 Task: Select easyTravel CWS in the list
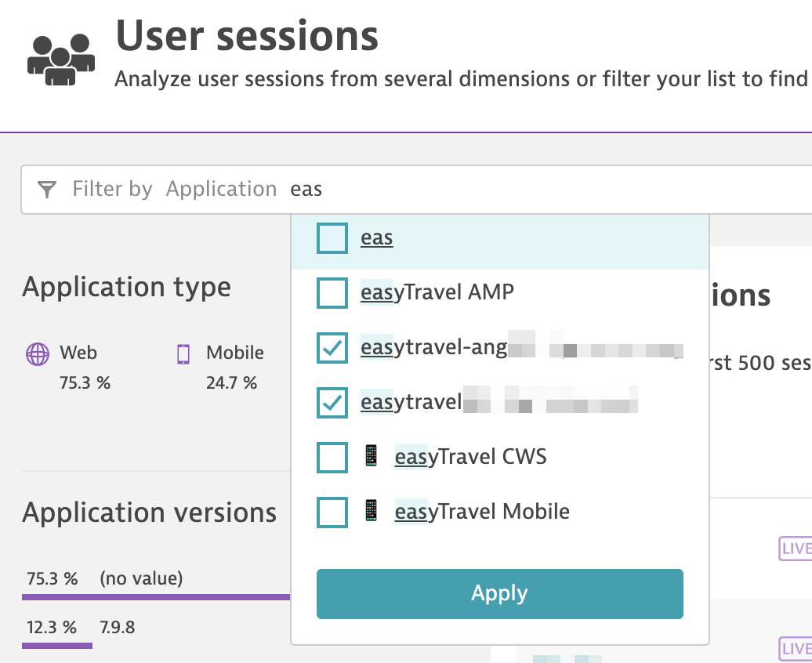pos(470,457)
